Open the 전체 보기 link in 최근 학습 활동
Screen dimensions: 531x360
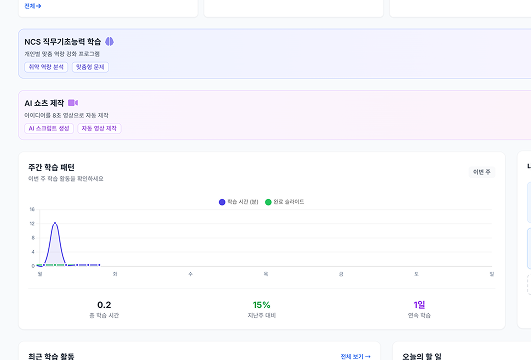click(355, 356)
